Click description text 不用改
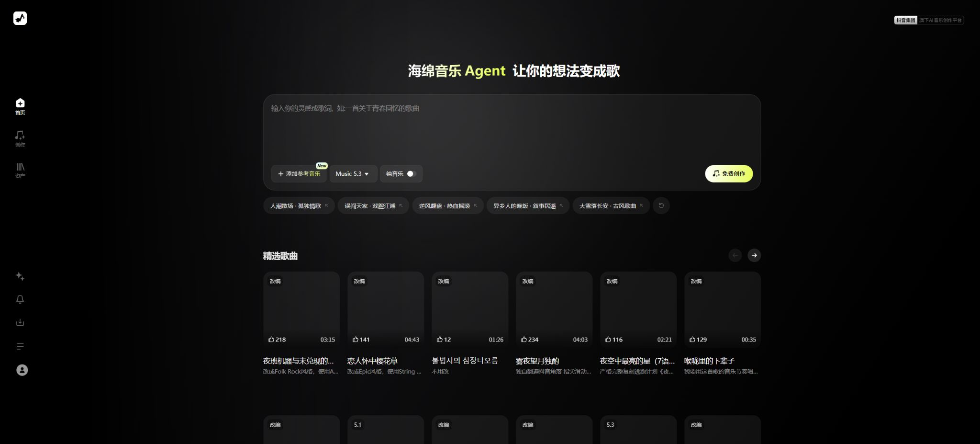The height and width of the screenshot is (444, 980). click(440, 372)
